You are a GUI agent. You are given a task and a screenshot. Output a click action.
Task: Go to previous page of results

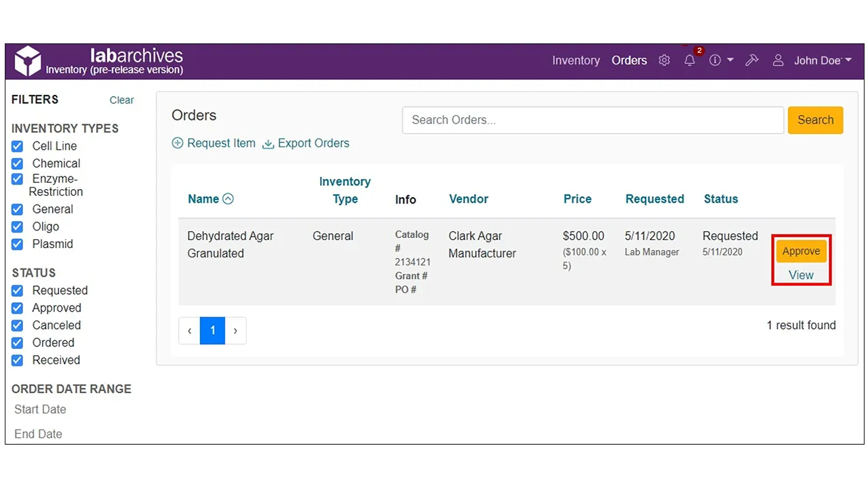189,331
